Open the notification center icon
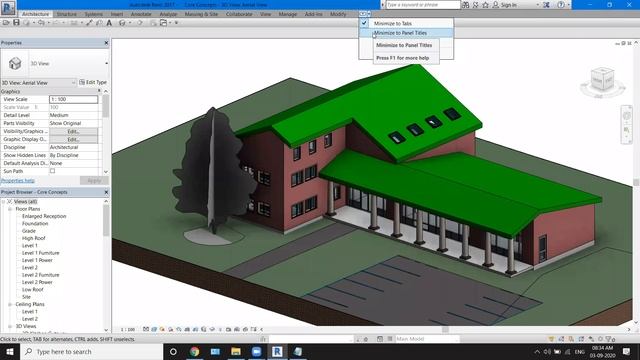 click(x=627, y=351)
